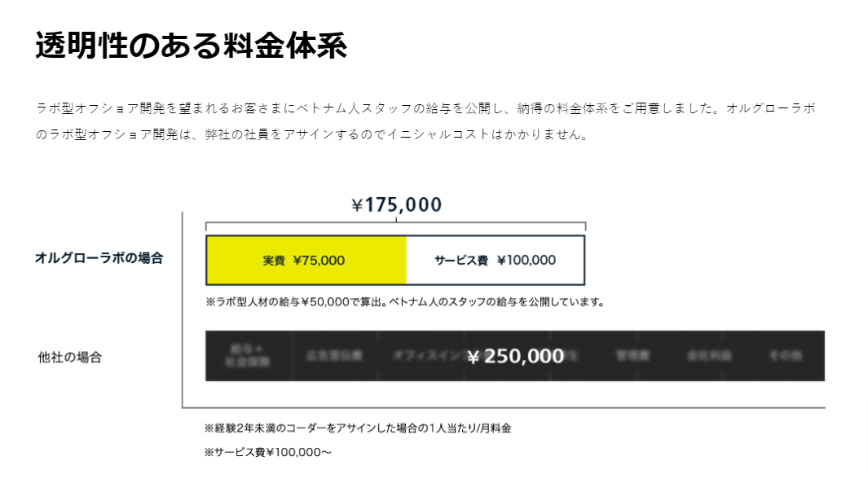Select the ¥175,000 total price label
Viewport: 868px width, 487px height.
pyautogui.click(x=396, y=204)
